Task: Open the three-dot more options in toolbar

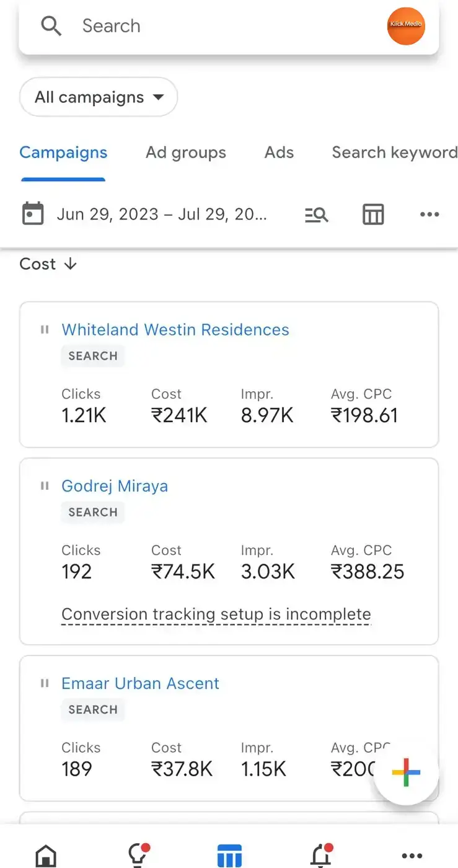Action: click(x=429, y=215)
